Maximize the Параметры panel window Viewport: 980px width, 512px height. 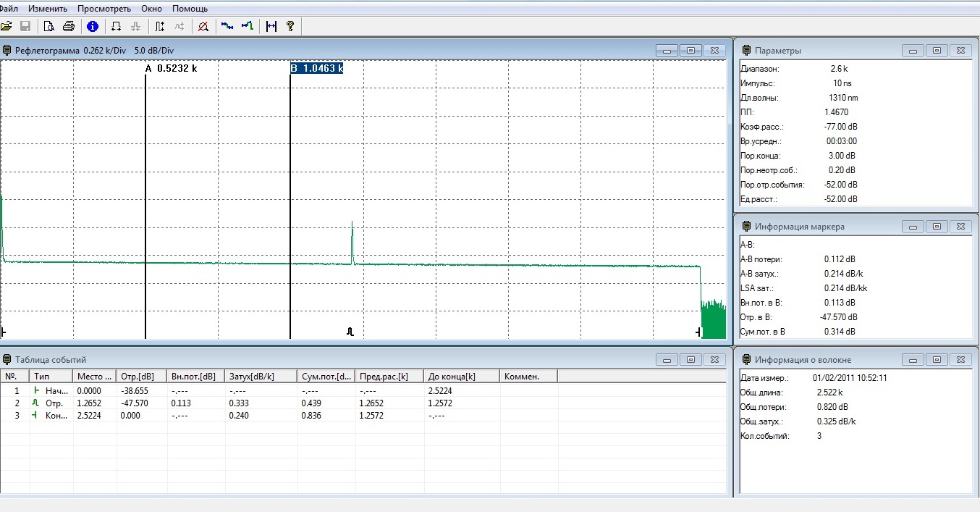pyautogui.click(x=937, y=50)
